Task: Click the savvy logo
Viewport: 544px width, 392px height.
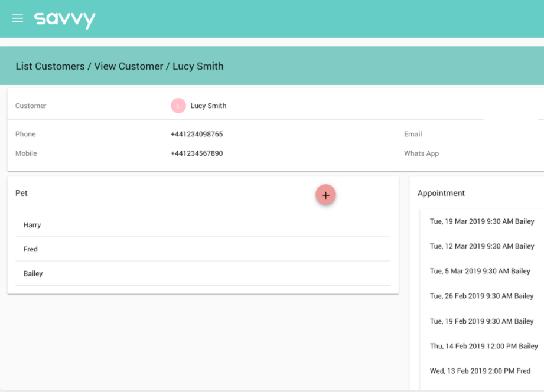Action: [x=64, y=19]
